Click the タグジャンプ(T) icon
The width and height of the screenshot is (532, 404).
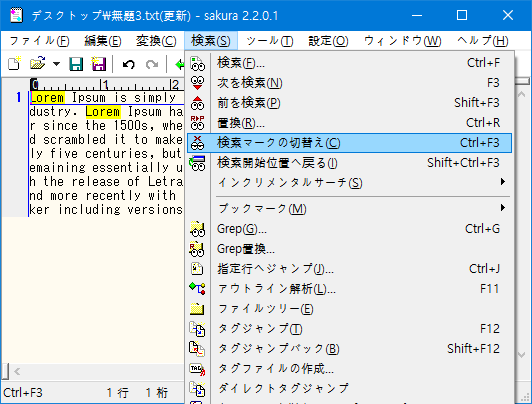[x=197, y=329]
